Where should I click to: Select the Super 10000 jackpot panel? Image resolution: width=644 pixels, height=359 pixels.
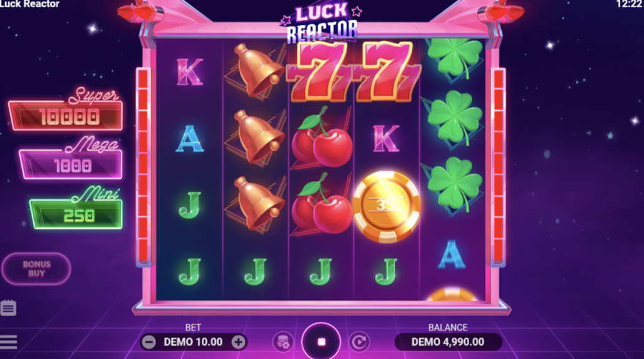(65, 111)
